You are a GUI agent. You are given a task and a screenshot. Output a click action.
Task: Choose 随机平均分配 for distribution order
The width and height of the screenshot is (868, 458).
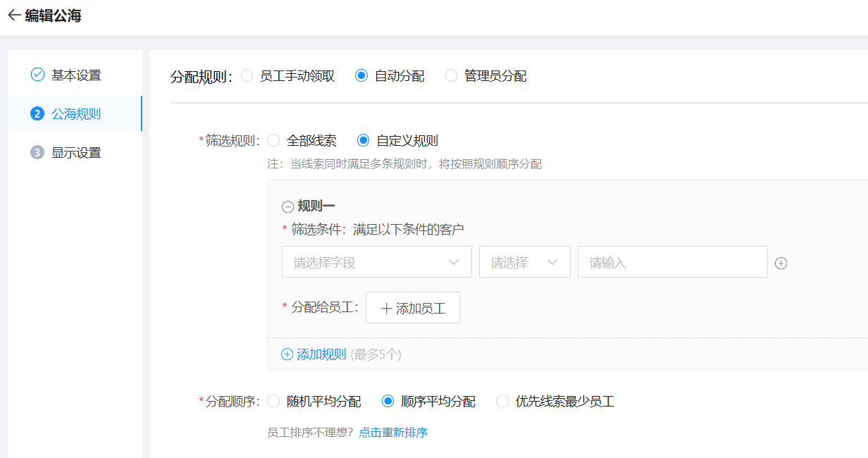(273, 402)
